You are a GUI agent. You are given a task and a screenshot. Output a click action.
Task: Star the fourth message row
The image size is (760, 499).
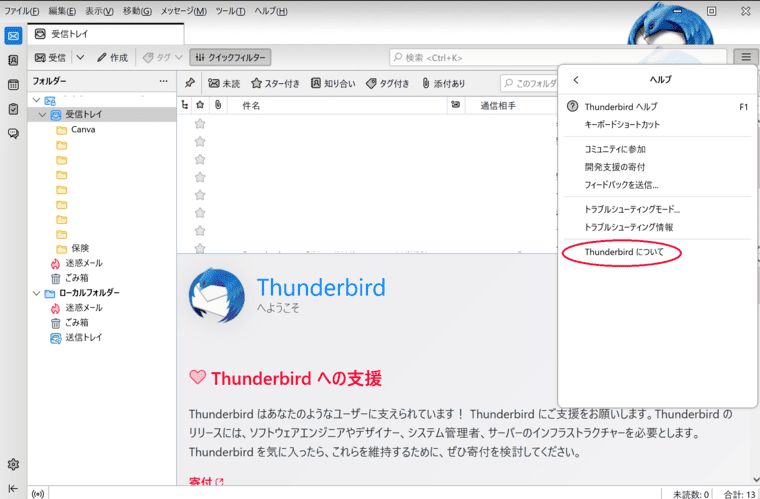coord(200,177)
